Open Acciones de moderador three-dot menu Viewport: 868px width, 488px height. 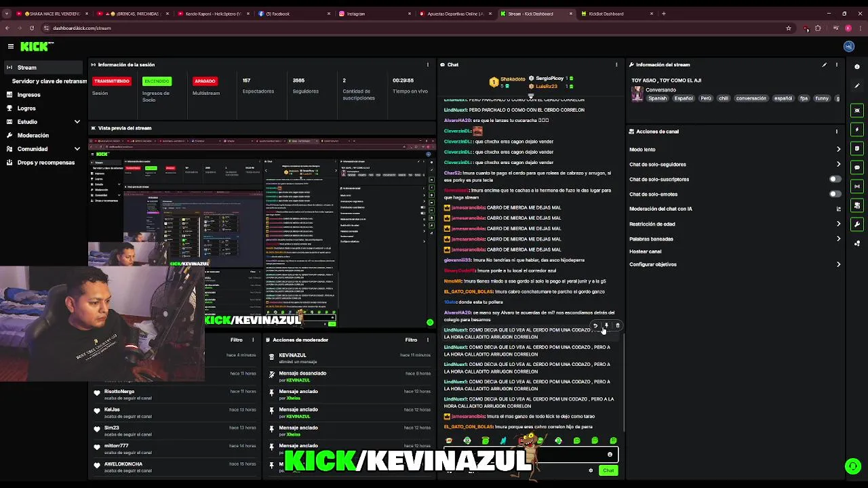428,340
